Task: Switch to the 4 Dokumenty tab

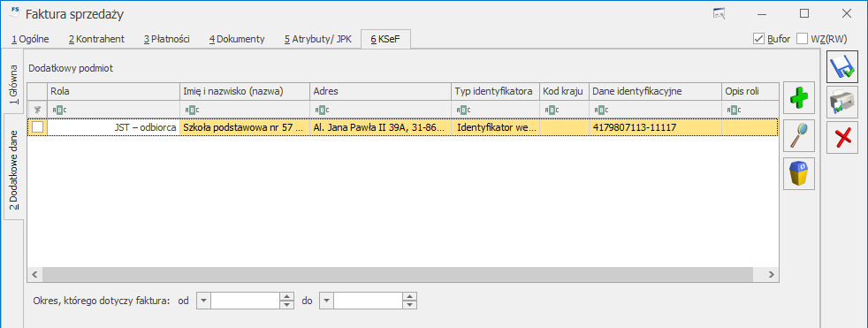Action: (237, 39)
